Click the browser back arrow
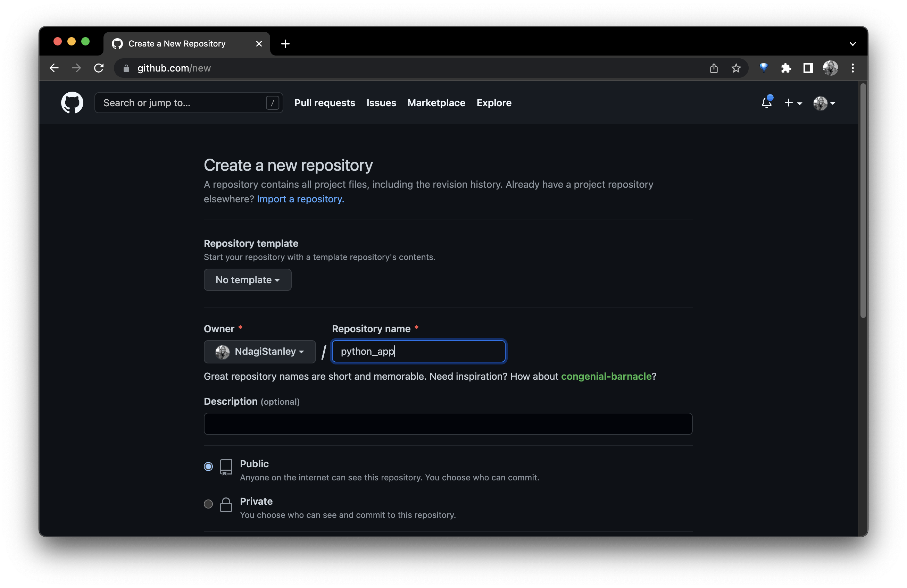This screenshot has height=588, width=907. tap(54, 68)
